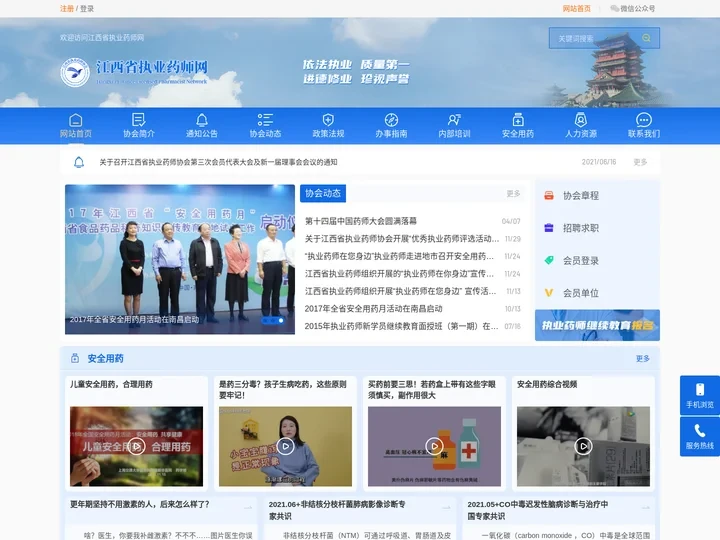Screen dimensions: 720x540
Task: Play the 安全用药综合视频 video
Action: click(x=583, y=446)
